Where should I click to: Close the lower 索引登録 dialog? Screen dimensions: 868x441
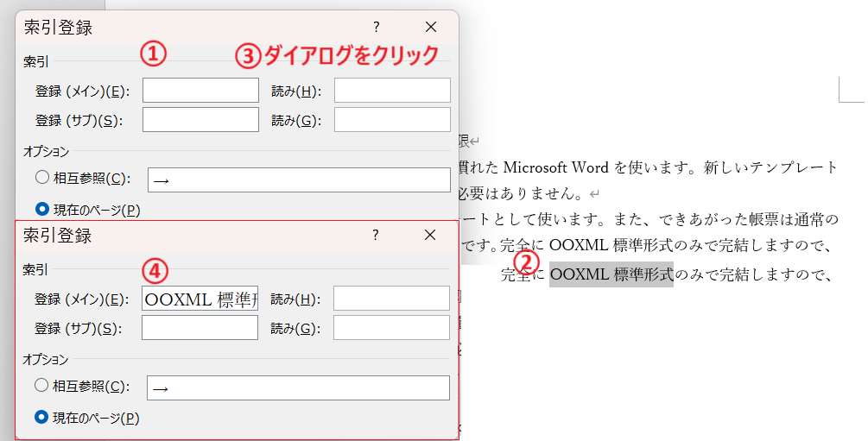pyautogui.click(x=430, y=236)
